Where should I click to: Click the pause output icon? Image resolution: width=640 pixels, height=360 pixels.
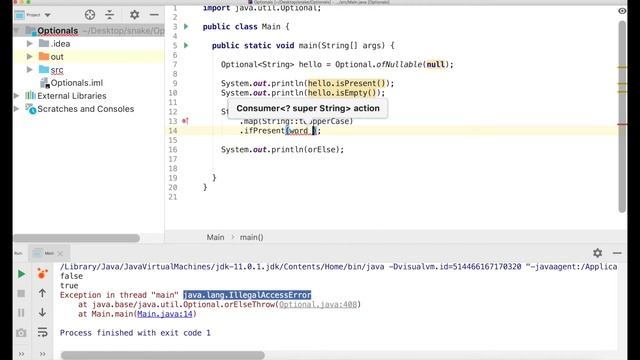coord(21,313)
